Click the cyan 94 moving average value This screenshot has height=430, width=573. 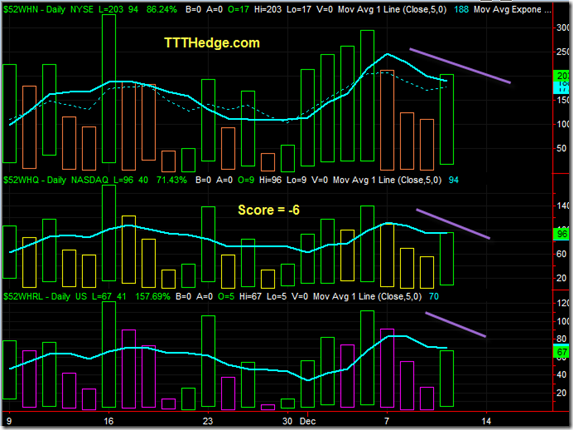click(454, 180)
